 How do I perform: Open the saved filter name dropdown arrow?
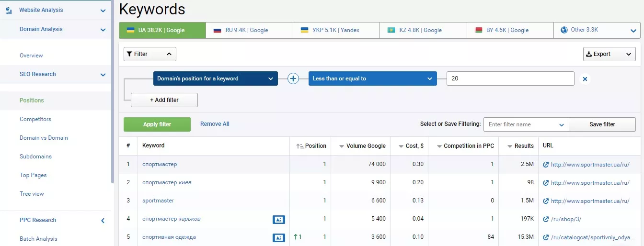(x=562, y=125)
